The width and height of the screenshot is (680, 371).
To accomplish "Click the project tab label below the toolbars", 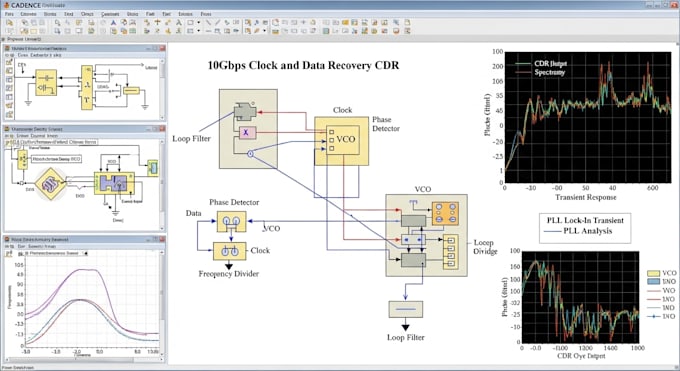I will point(24,39).
